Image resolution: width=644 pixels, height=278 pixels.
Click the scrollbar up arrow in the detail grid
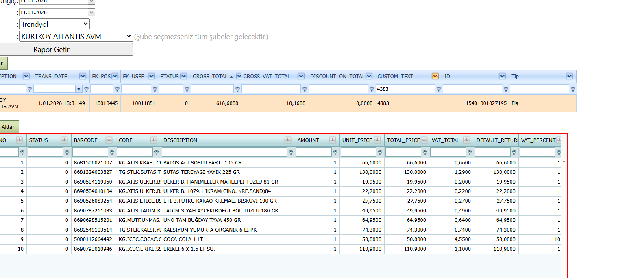click(x=564, y=162)
